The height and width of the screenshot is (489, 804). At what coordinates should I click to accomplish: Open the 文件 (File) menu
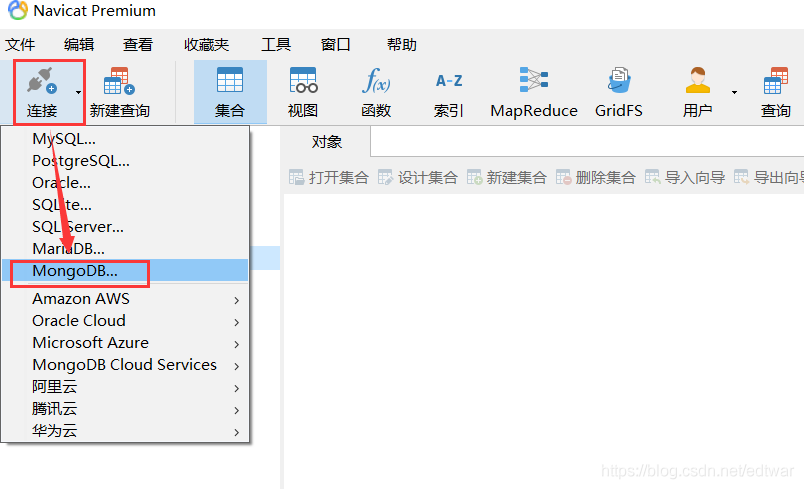[x=20, y=45]
